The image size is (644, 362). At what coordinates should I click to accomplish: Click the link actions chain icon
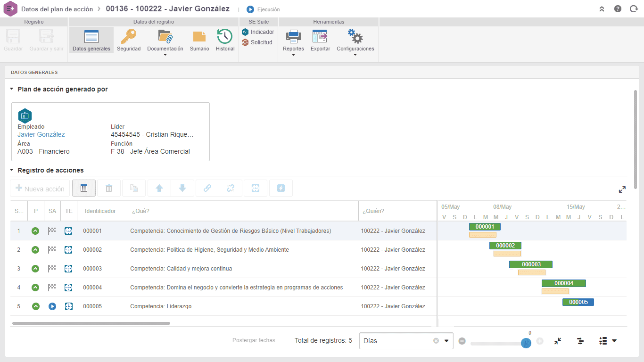tap(207, 189)
